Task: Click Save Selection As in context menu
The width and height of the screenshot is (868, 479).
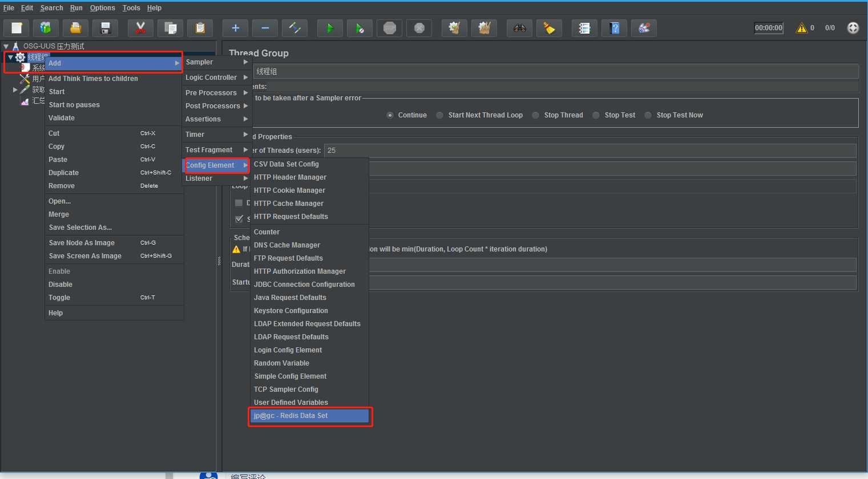Action: click(114, 228)
